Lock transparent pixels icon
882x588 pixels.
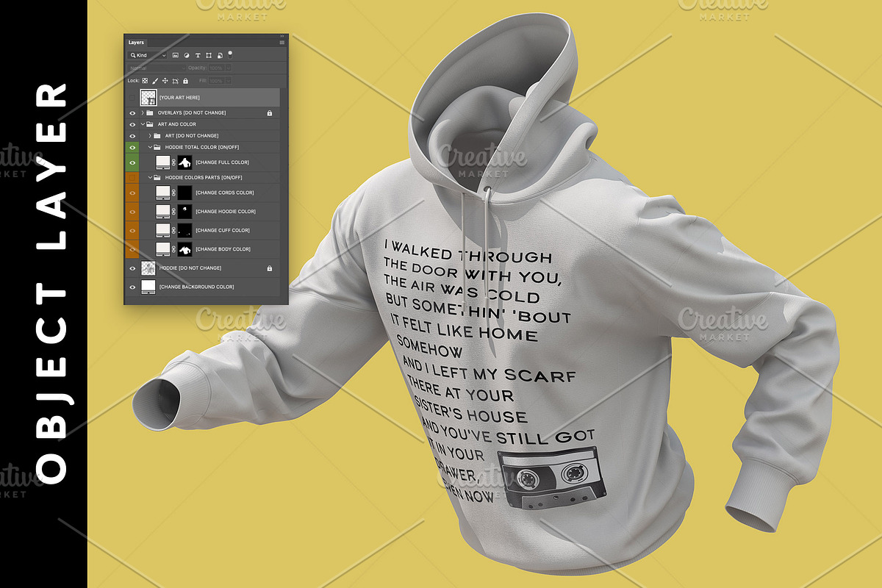145,81
